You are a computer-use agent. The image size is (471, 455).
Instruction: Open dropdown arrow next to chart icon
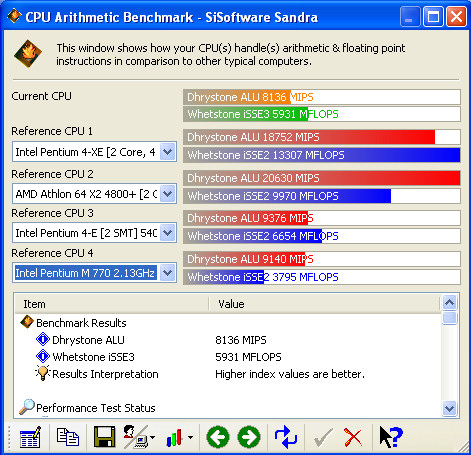190,437
